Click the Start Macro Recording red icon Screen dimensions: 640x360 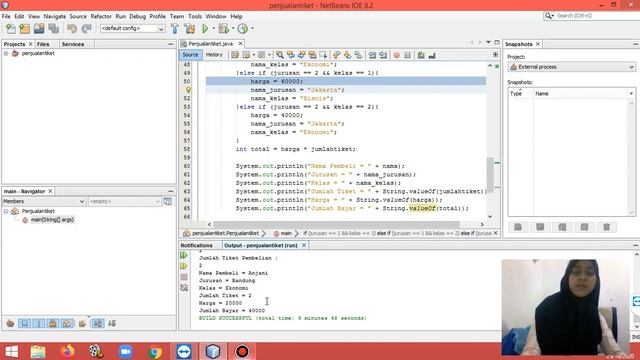coord(396,55)
